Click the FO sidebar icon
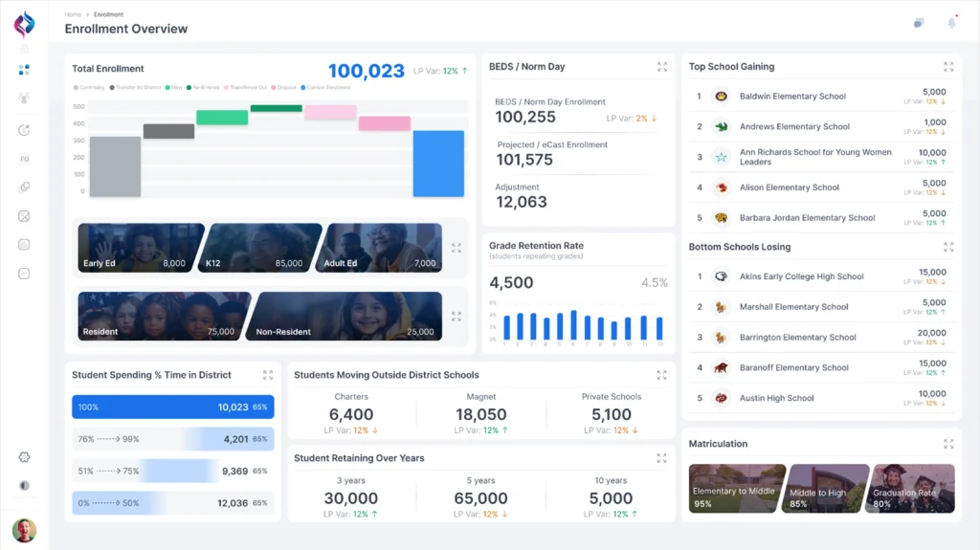 click(x=24, y=159)
